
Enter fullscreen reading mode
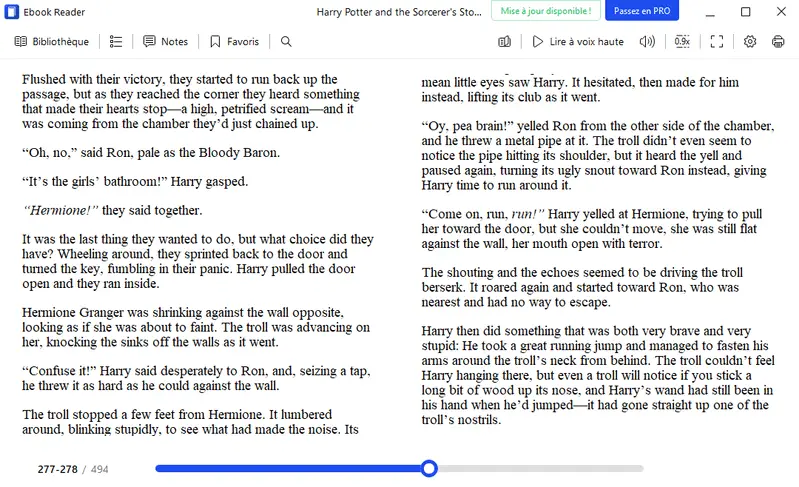tap(717, 42)
